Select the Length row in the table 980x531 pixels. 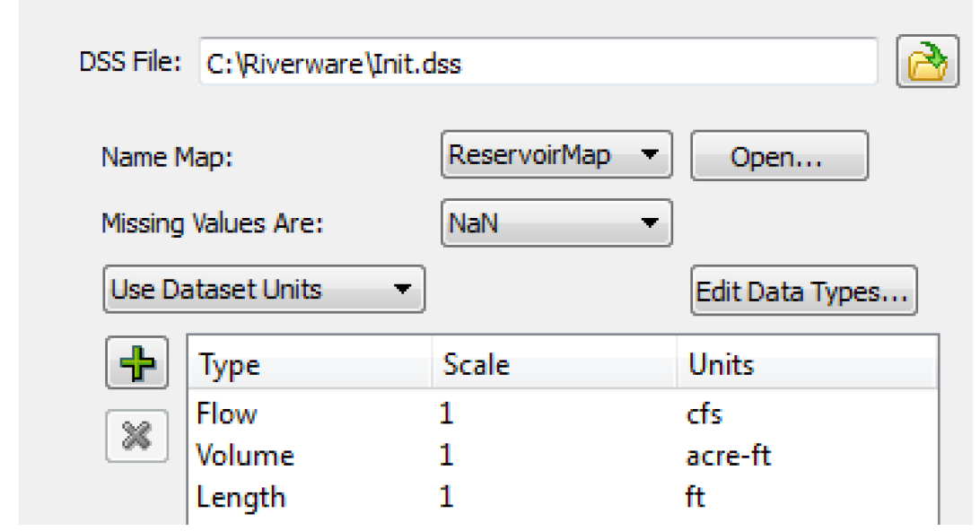coord(563,497)
